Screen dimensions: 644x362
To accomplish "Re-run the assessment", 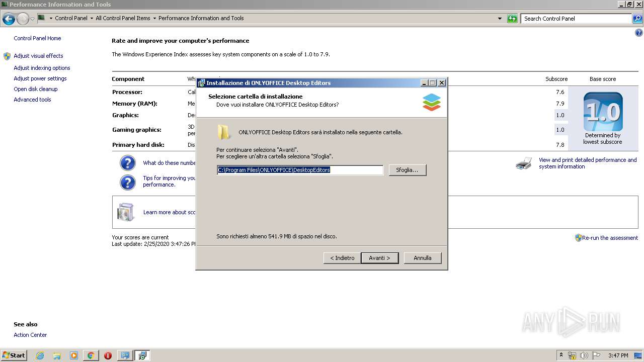I will (610, 238).
